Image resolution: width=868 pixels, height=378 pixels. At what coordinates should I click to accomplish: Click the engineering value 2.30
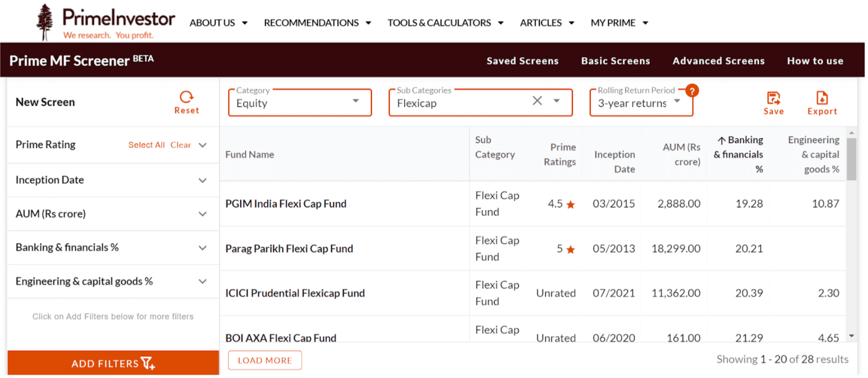tap(828, 294)
